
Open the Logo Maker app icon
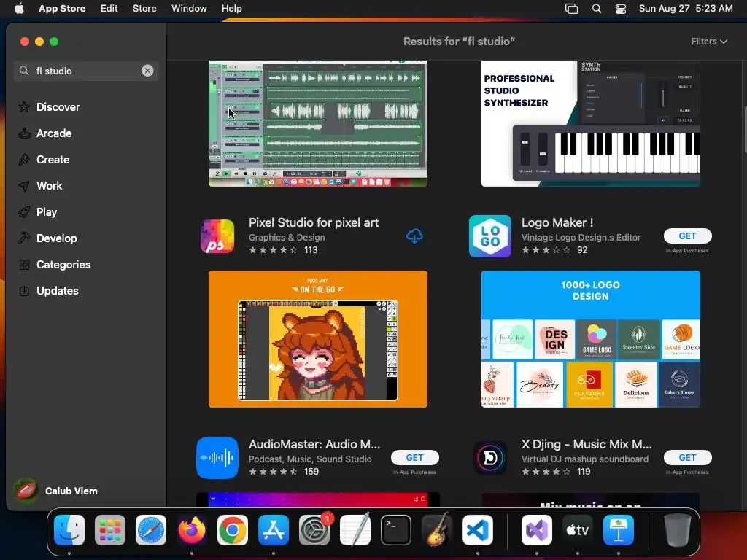489,236
